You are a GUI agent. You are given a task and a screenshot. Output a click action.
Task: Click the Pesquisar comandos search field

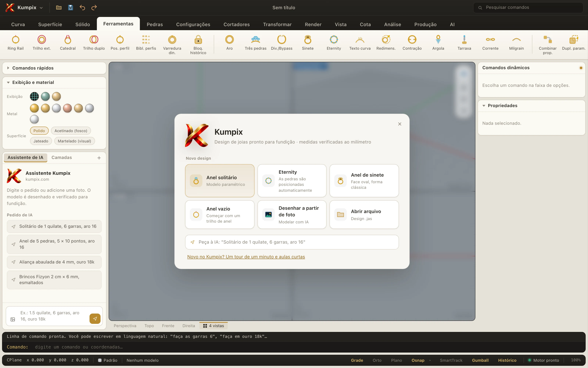tap(528, 8)
